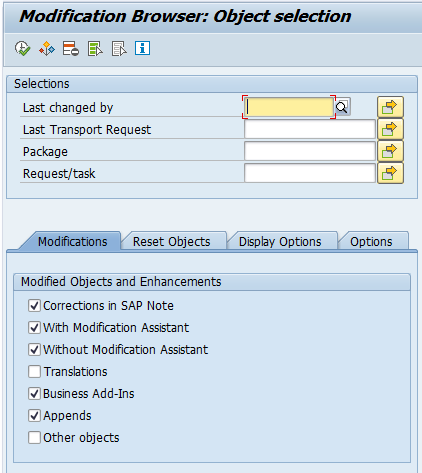Screen dimensions: 422x473
Task: Open the Options tab
Action: tap(371, 241)
